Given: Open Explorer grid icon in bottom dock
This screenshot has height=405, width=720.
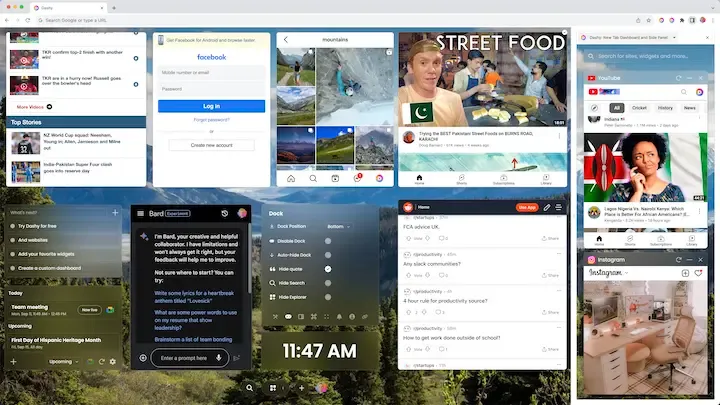Looking at the screenshot, I should tap(273, 388).
